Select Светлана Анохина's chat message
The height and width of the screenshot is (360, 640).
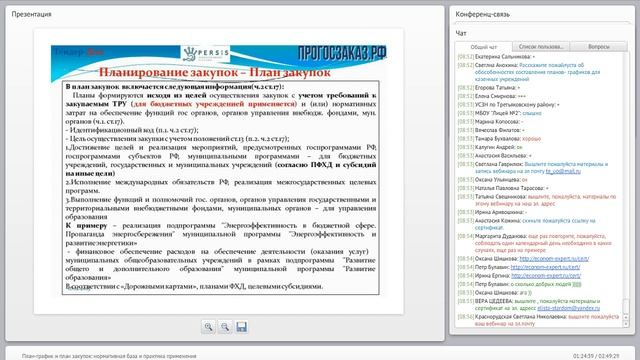coord(539,72)
